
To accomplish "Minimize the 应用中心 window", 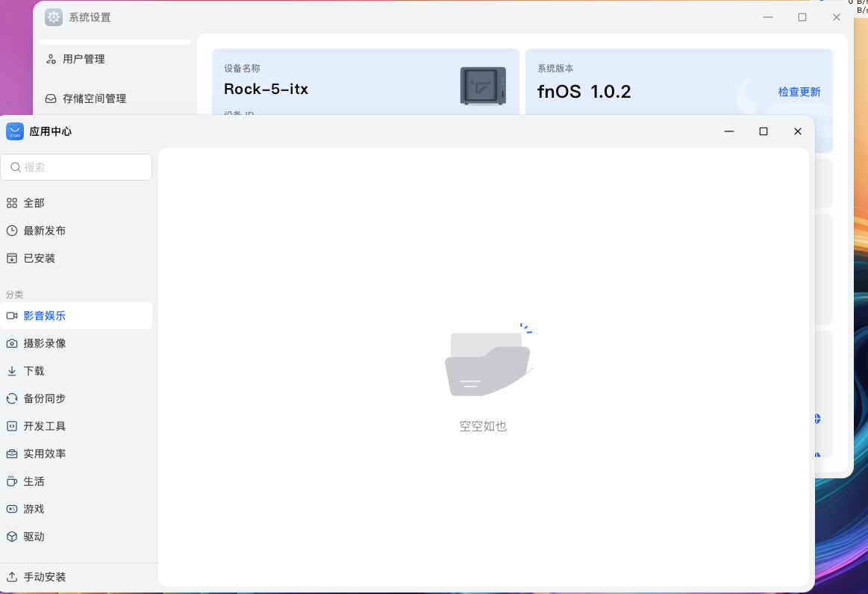I will [x=729, y=131].
